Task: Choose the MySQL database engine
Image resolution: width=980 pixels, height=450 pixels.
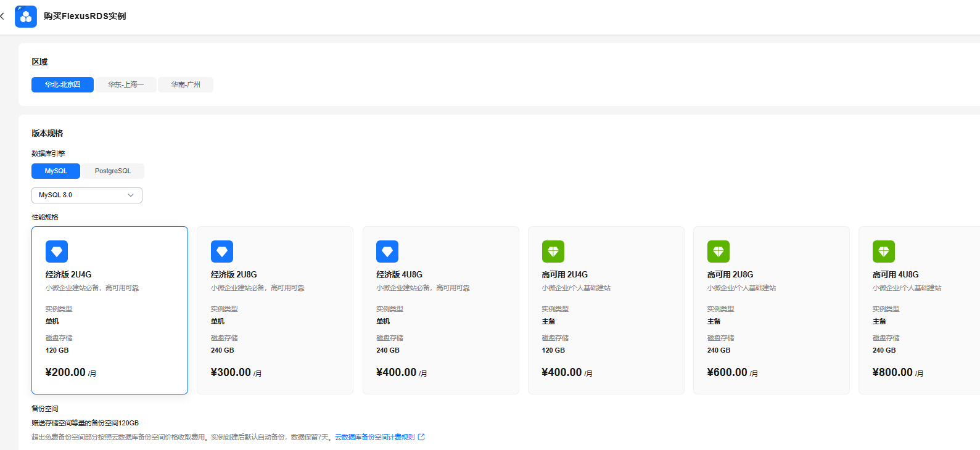Action: [56, 171]
